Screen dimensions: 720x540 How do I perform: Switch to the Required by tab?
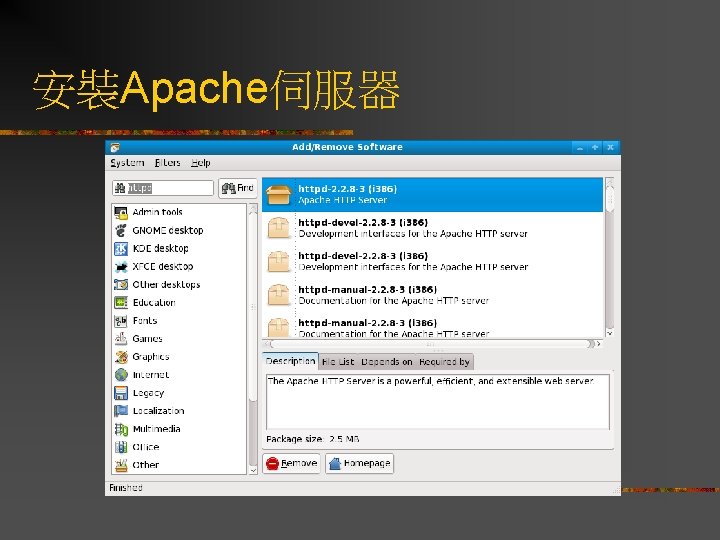(444, 362)
